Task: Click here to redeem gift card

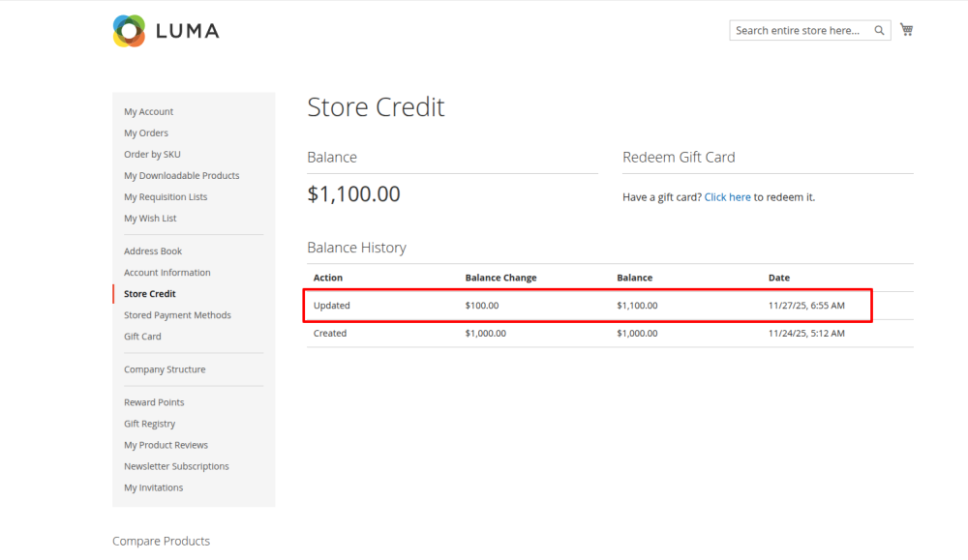Action: tap(727, 197)
